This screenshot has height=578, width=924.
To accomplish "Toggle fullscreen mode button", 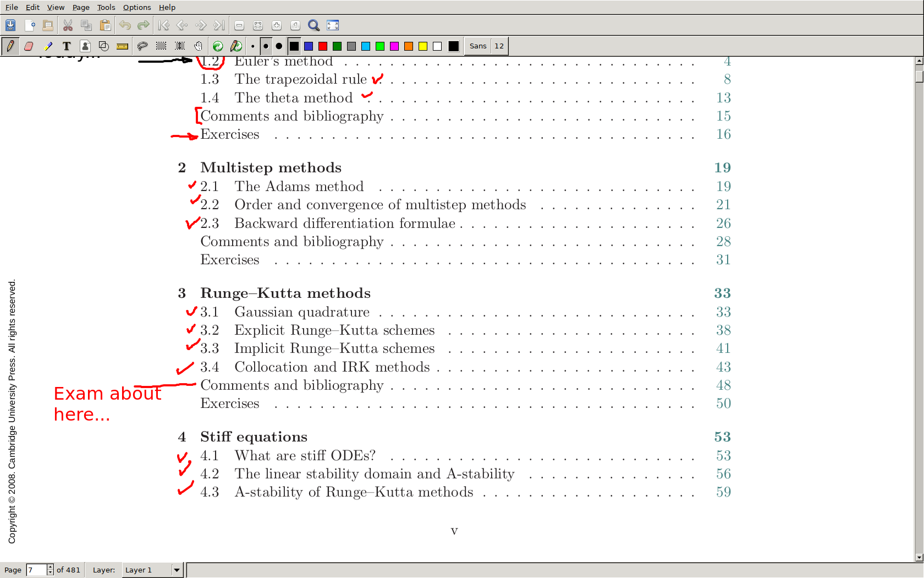I will coord(333,25).
